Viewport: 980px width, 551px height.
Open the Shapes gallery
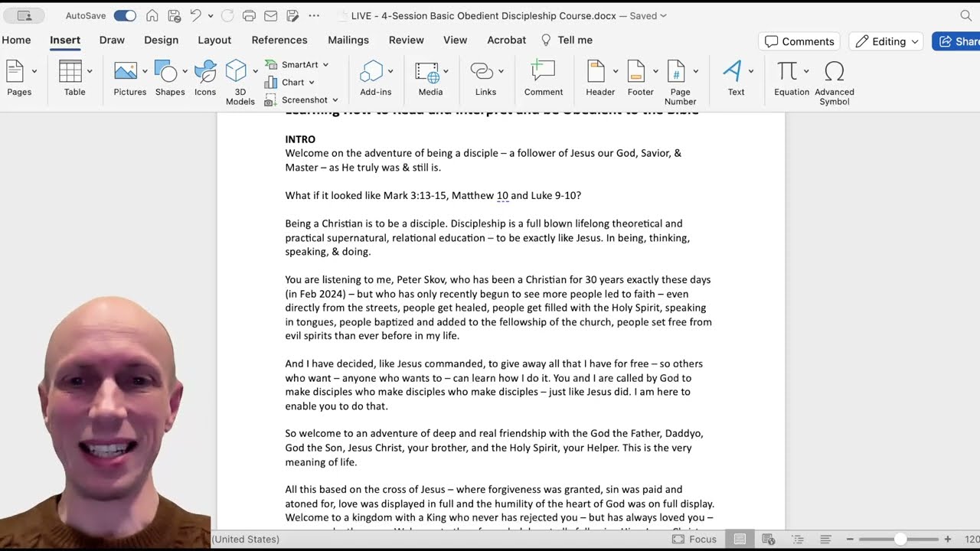tap(170, 78)
